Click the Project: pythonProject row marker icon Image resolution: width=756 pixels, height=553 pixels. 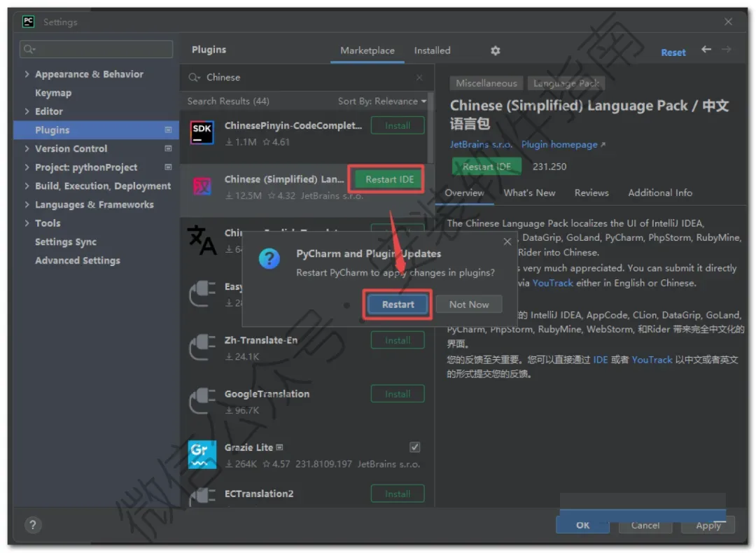(x=168, y=167)
